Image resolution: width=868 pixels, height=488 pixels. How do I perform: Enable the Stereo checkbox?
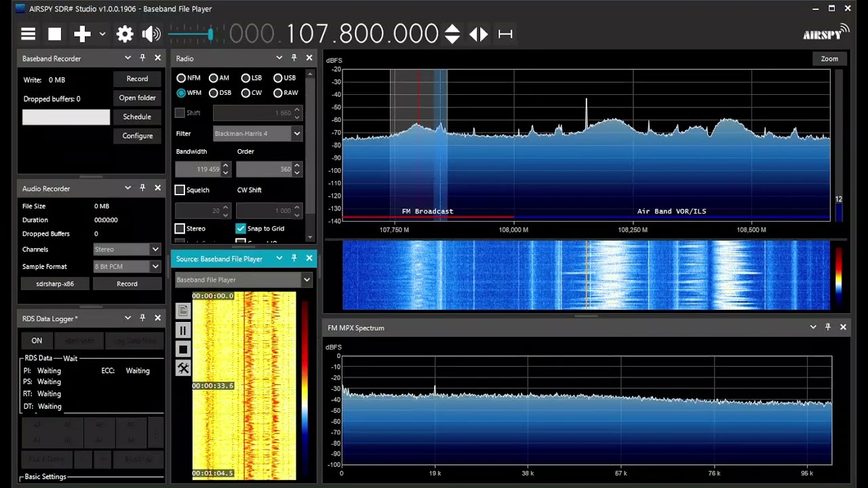point(180,228)
